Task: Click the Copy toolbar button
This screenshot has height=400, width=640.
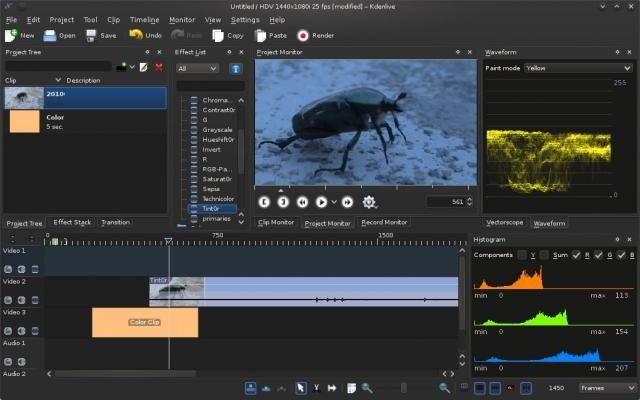Action: pyautogui.click(x=228, y=36)
